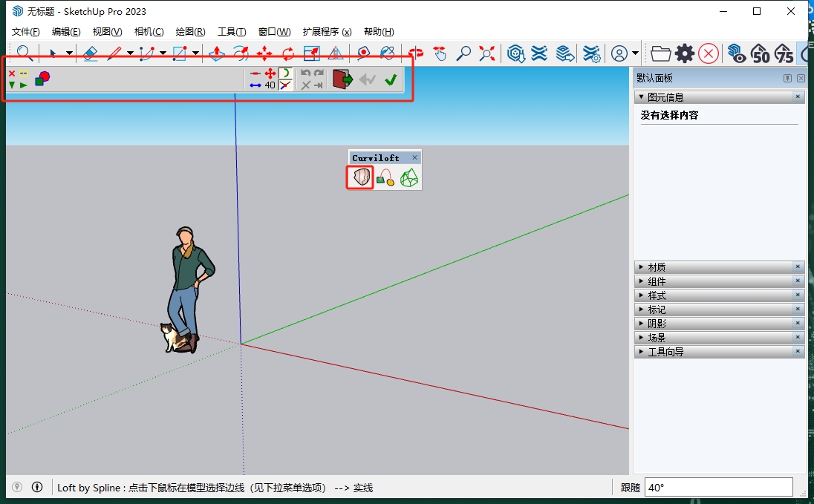Click the measurements input box showing 40°
This screenshot has width=814, height=504.
(718, 488)
